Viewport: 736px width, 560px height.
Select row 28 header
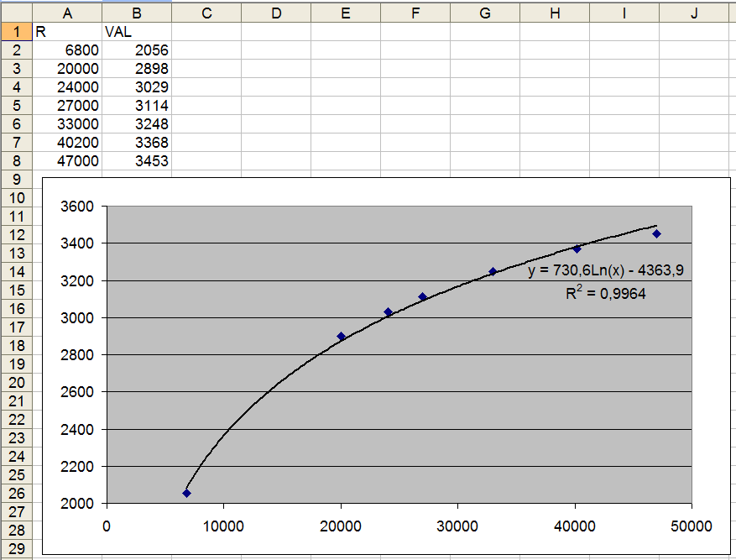click(17, 531)
